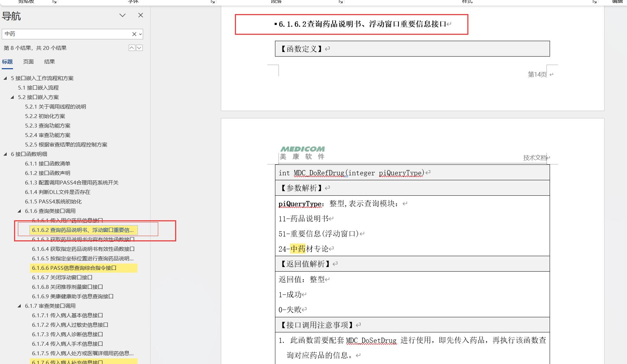Image resolution: width=627 pixels, height=364 pixels.
Task: Jump to heading 5.2.2 初始化方案
Action: click(x=45, y=116)
